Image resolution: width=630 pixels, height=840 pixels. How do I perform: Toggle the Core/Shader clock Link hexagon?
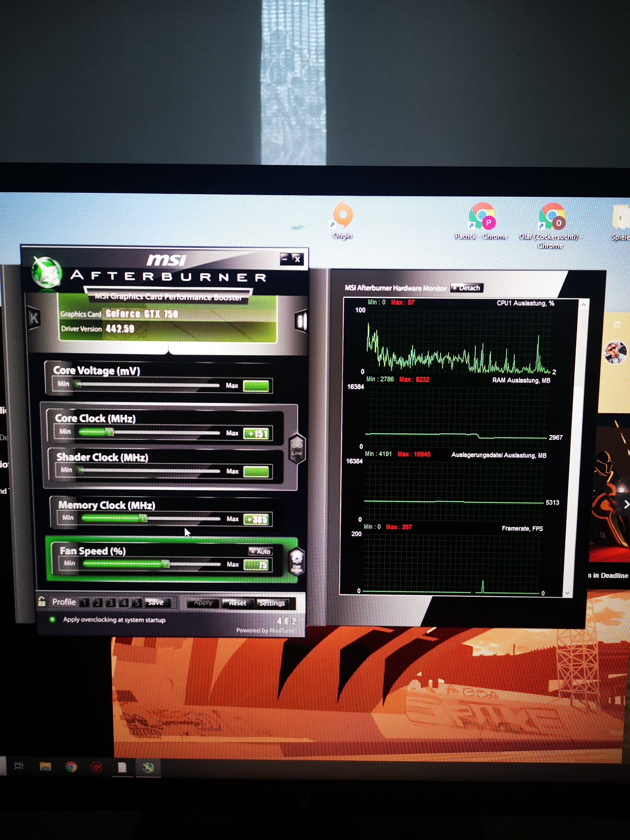coord(297,449)
